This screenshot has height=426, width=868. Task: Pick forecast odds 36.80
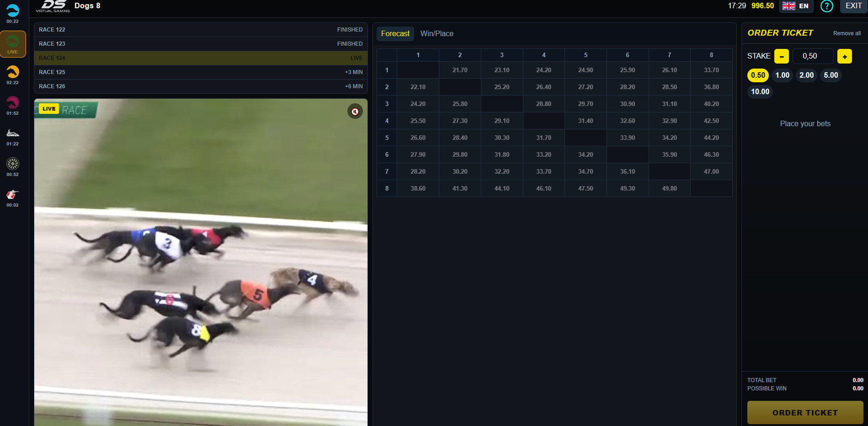pyautogui.click(x=711, y=87)
